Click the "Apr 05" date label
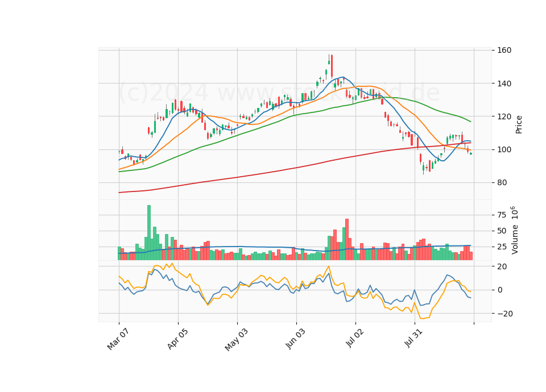 click(177, 339)
